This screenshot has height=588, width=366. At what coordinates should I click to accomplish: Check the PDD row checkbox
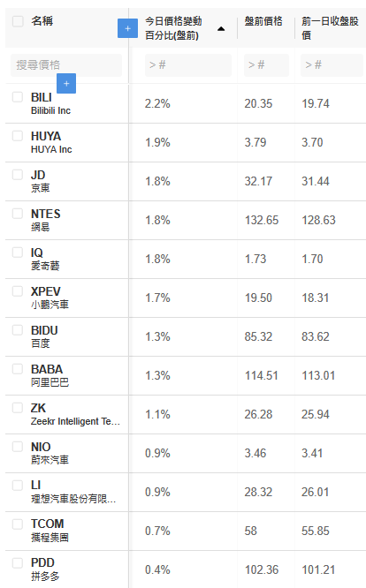coord(18,563)
